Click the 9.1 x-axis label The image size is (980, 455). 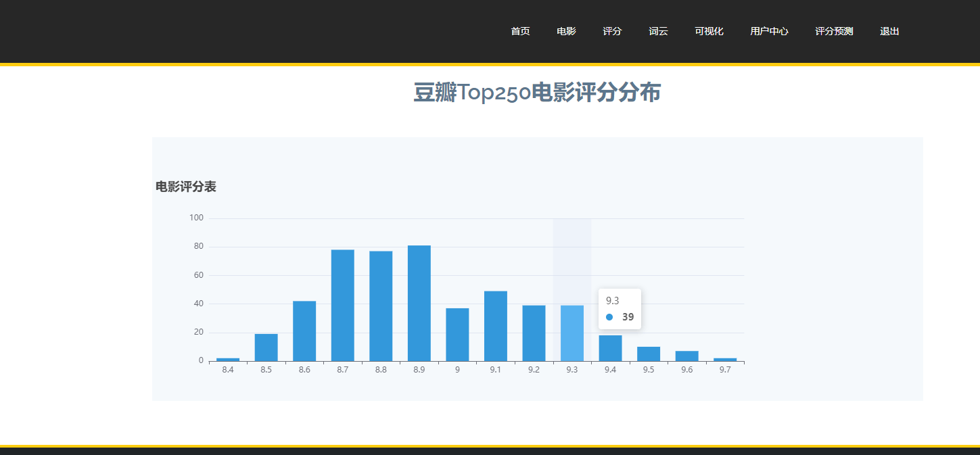(496, 370)
